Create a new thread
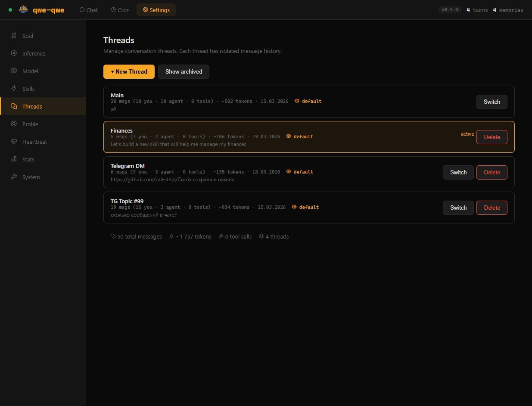The height and width of the screenshot is (406, 532). [x=129, y=71]
